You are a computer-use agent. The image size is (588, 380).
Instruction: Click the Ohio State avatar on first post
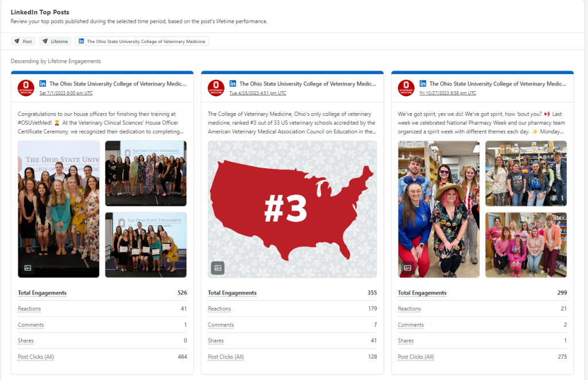[x=26, y=87]
